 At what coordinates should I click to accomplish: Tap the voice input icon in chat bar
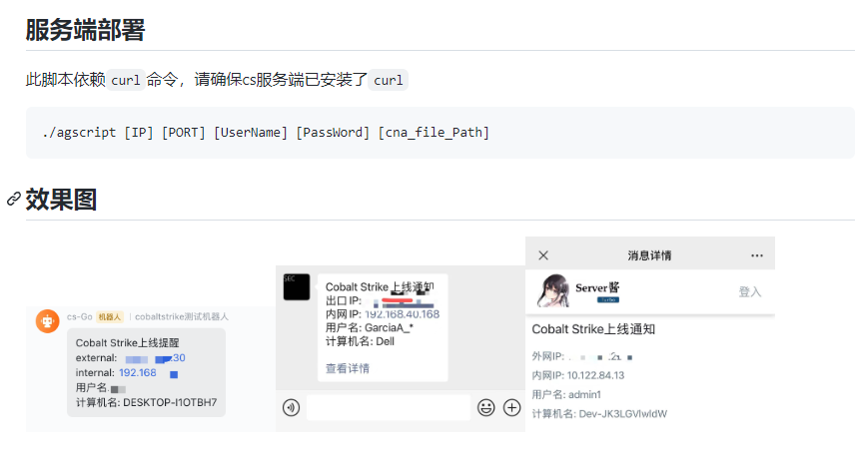[292, 408]
